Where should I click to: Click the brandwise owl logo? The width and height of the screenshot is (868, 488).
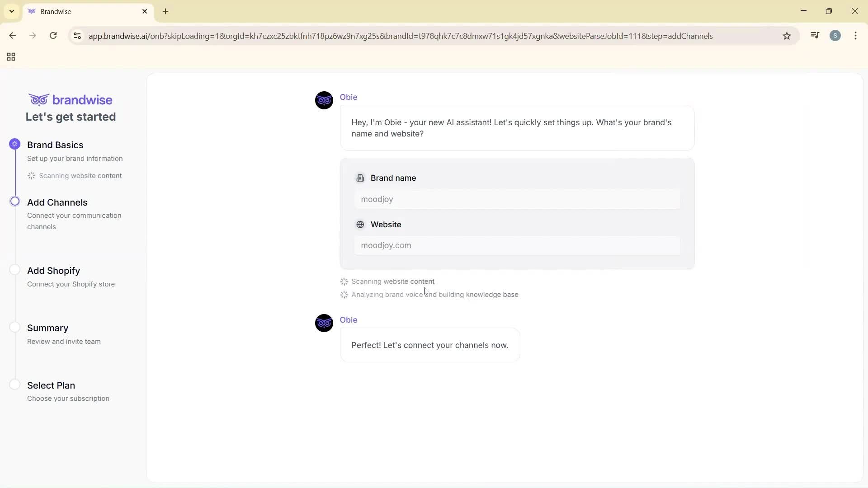[x=38, y=99]
